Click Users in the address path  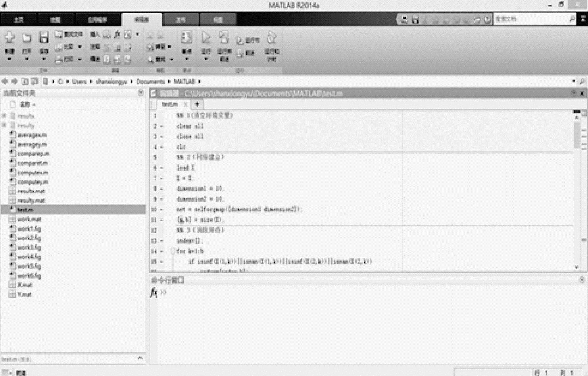tap(79, 81)
